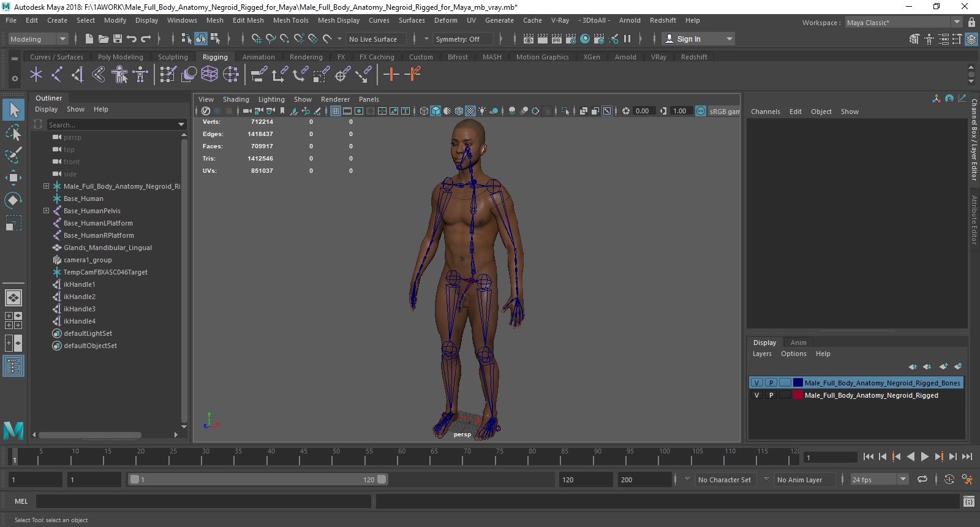This screenshot has height=527, width=980.
Task: Choose the Rotate tool in Tool Box
Action: click(13, 200)
